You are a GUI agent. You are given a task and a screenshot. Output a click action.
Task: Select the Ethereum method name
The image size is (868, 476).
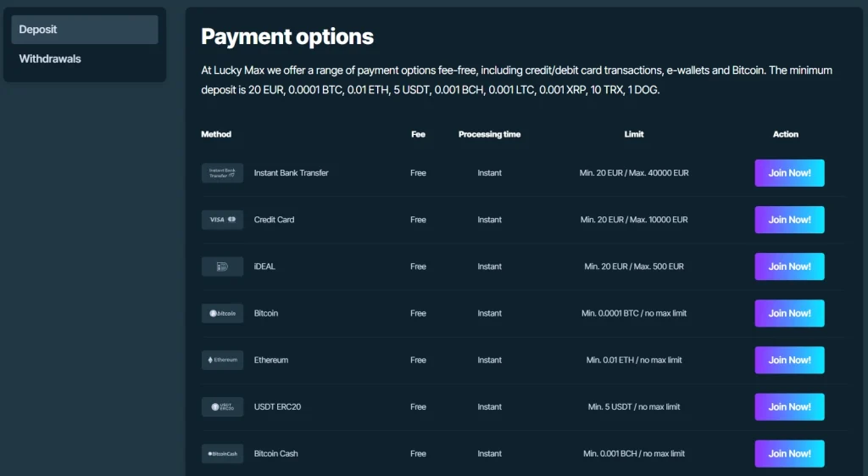[271, 361]
